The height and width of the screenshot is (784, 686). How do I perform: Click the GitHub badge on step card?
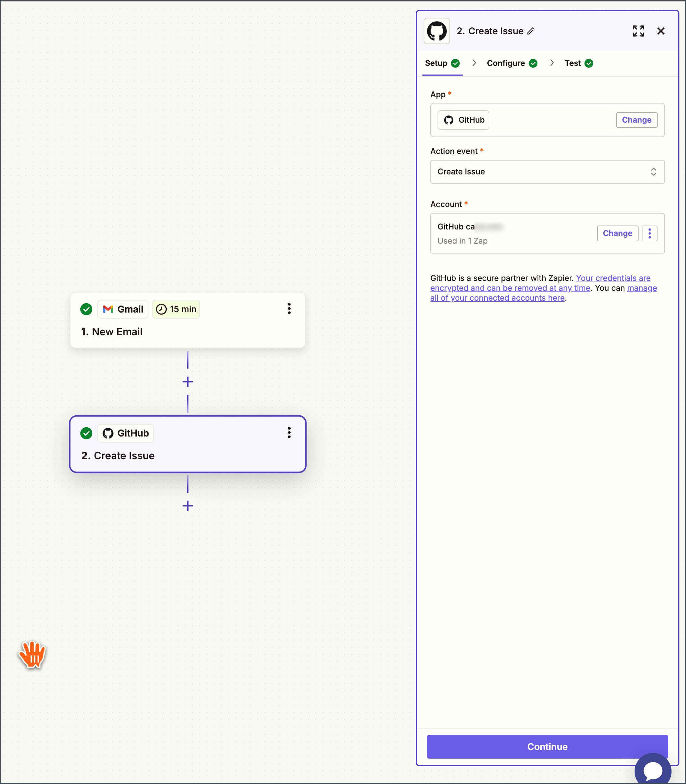pyautogui.click(x=126, y=433)
